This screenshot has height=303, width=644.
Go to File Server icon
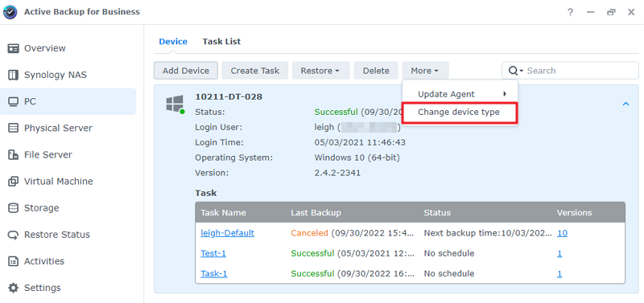click(13, 155)
